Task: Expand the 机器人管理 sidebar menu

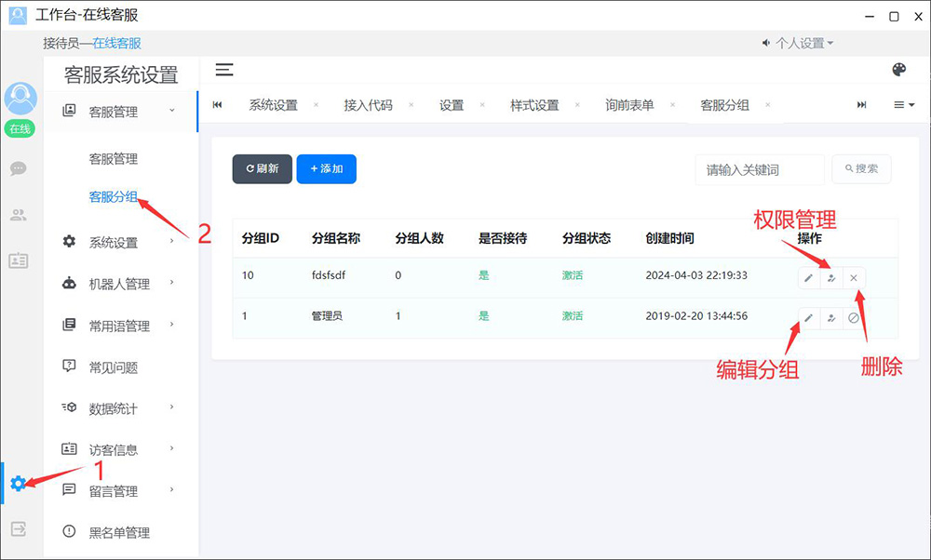Action: click(119, 284)
